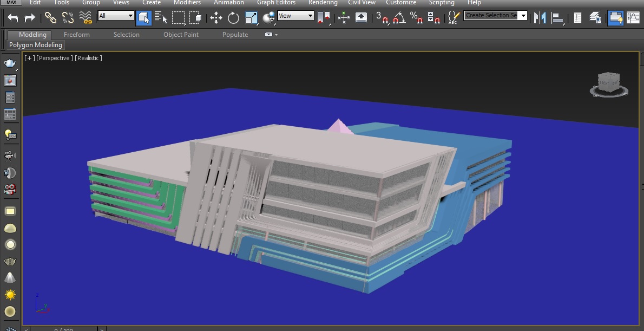Toggle the 3D Snaps magnet button
The width and height of the screenshot is (644, 331).
[382, 18]
